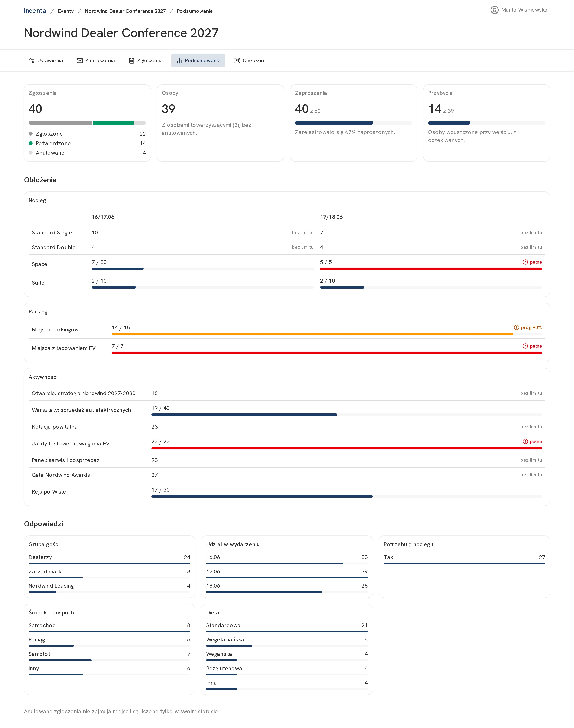
Task: Click the user avatar icon beside Marta Wiśniewska
Action: point(494,10)
